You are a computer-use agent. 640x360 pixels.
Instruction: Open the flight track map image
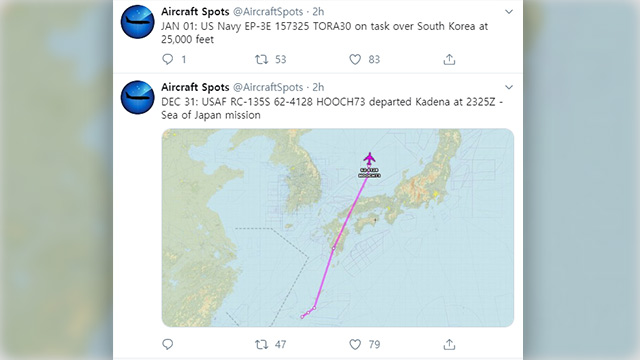pos(338,228)
